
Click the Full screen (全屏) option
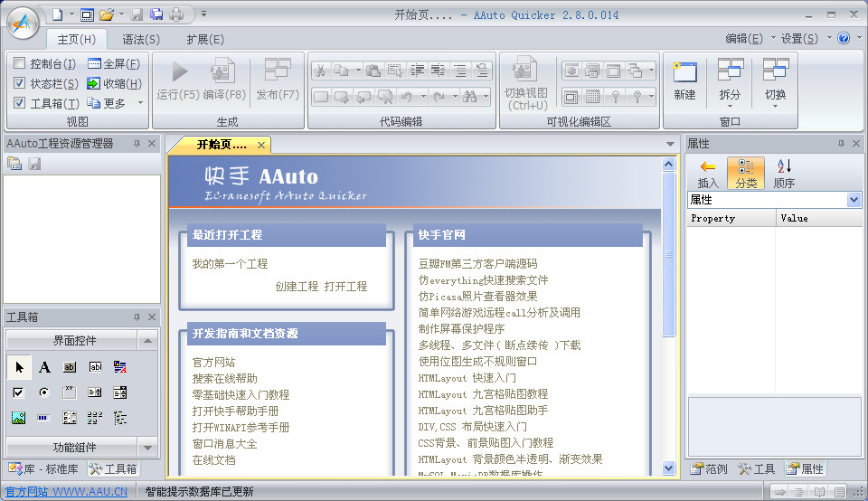pos(114,63)
